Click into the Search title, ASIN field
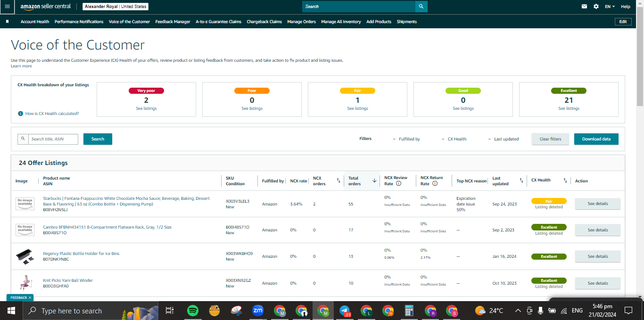This screenshot has height=320, width=644. coord(53,139)
